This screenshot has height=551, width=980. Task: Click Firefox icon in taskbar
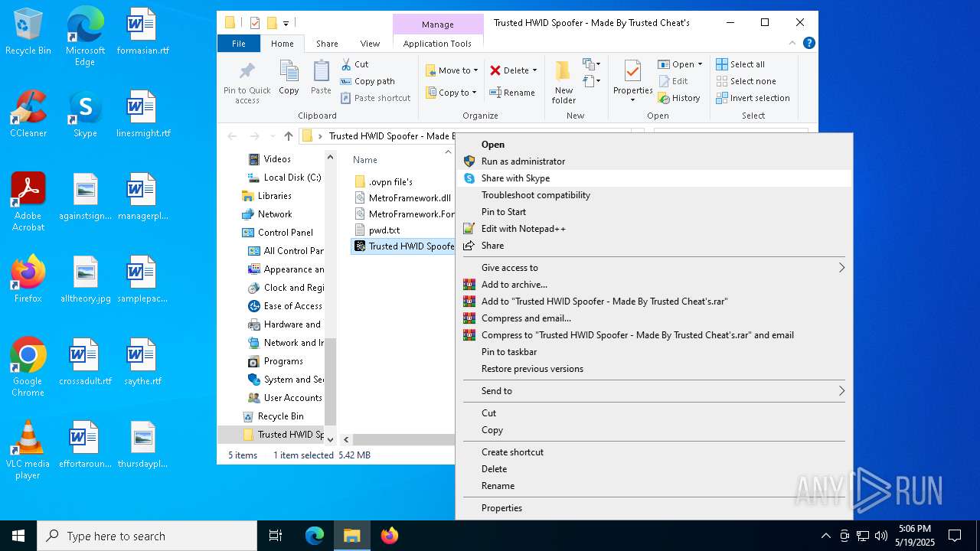pyautogui.click(x=390, y=536)
